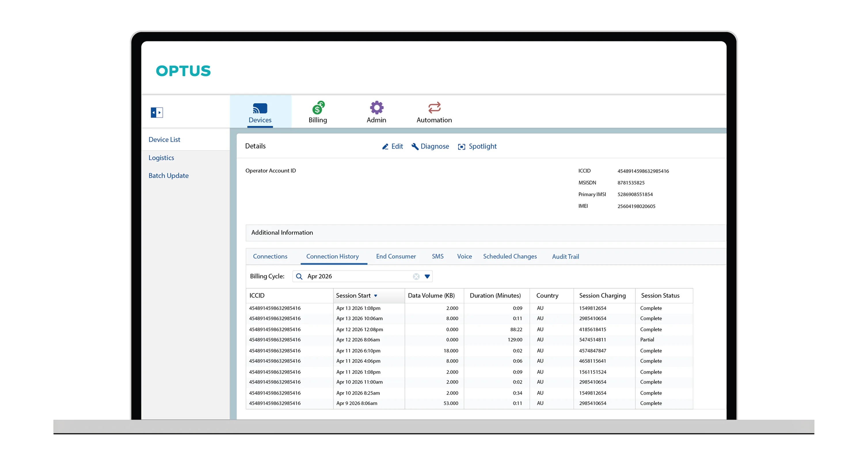Select the Connection History tab
This screenshot has width=868, height=460.
pos(332,256)
